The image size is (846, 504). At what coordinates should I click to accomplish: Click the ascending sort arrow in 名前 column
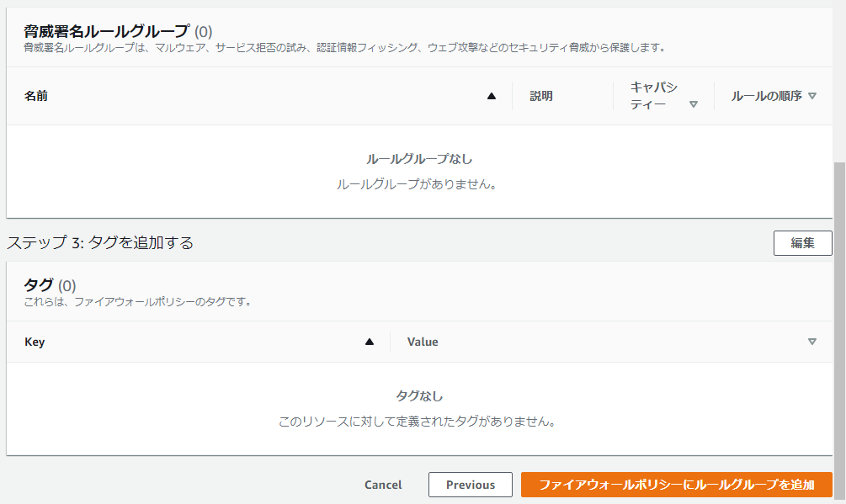[491, 96]
